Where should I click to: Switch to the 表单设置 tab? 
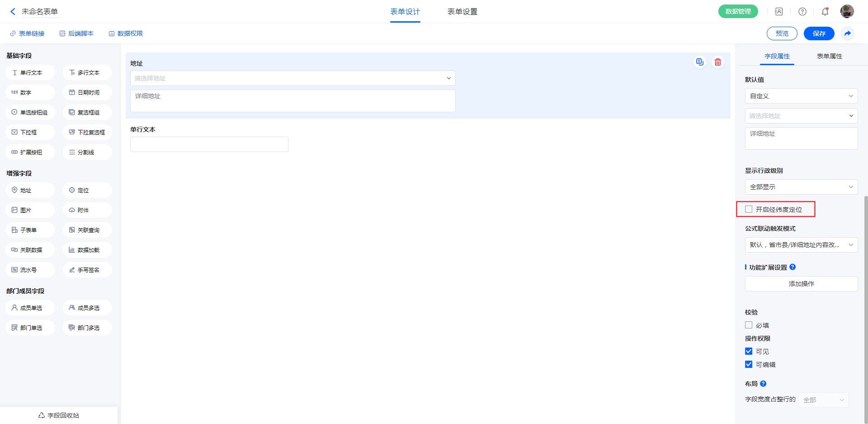pyautogui.click(x=462, y=12)
